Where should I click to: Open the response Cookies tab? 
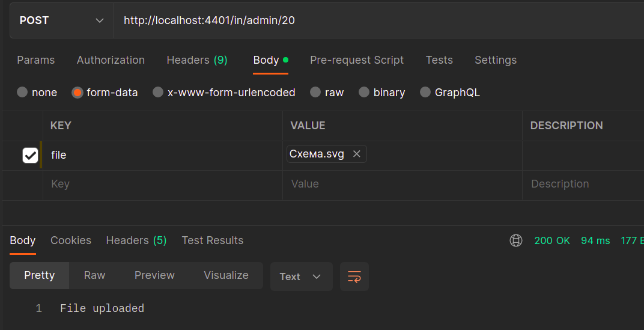click(71, 240)
